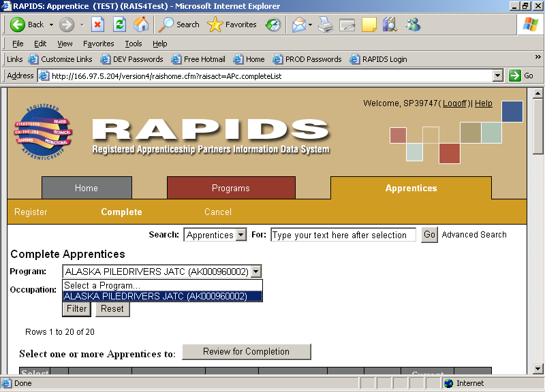This screenshot has height=392, width=545.
Task: Click the Back navigation button
Action: click(x=28, y=24)
